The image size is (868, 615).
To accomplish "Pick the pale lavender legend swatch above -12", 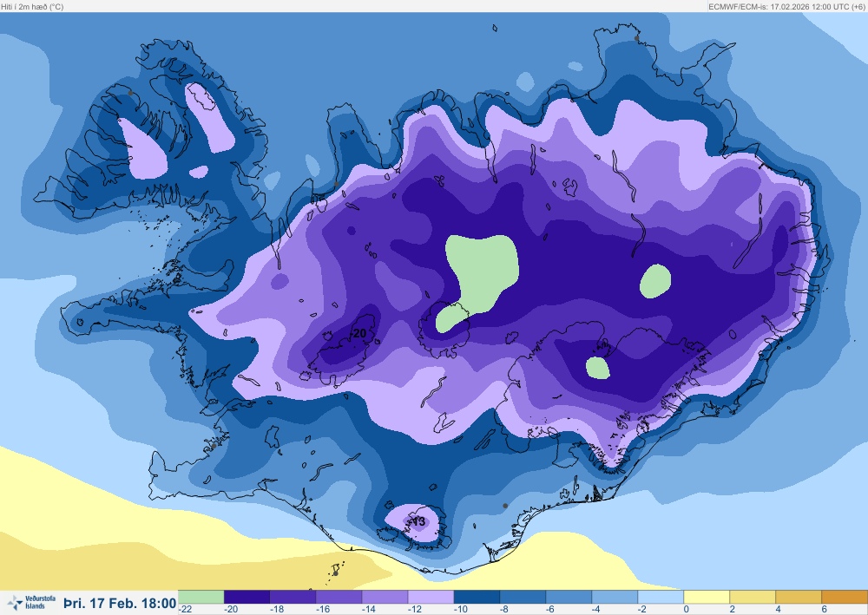I will (x=431, y=597).
